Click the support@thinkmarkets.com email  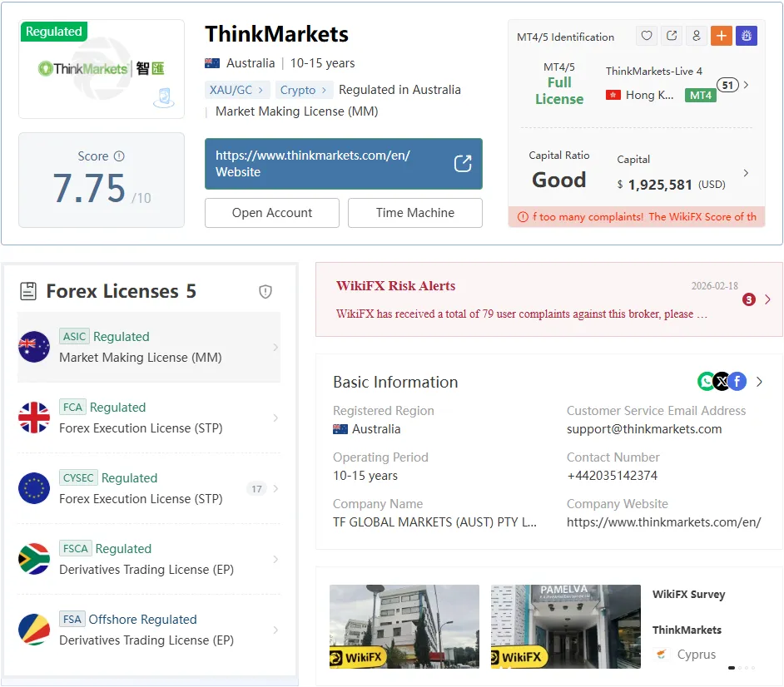[x=644, y=429]
